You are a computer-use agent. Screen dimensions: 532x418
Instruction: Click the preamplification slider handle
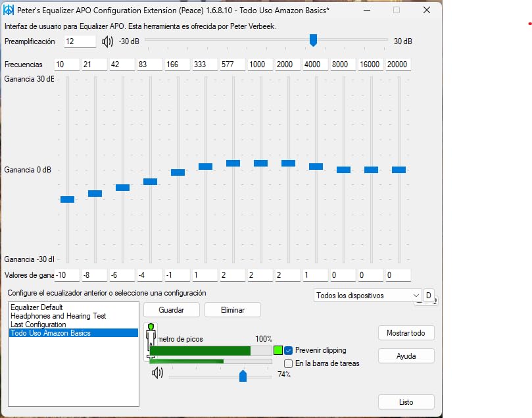[x=314, y=41]
